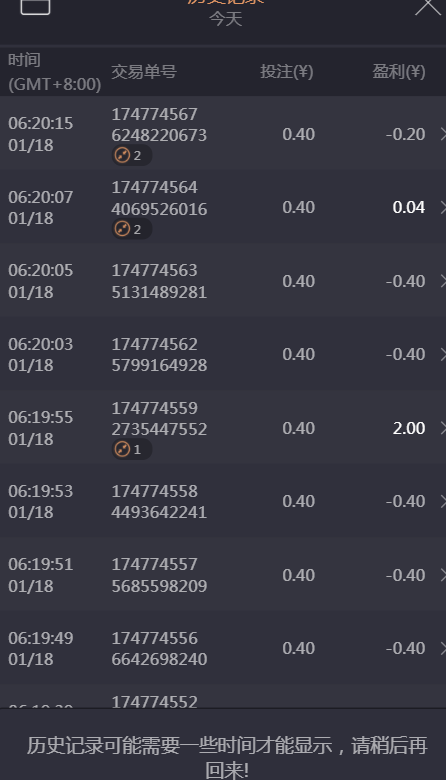Tap the free-spin badge on order 1747745676248220673
This screenshot has height=780, width=446.
[131, 156]
